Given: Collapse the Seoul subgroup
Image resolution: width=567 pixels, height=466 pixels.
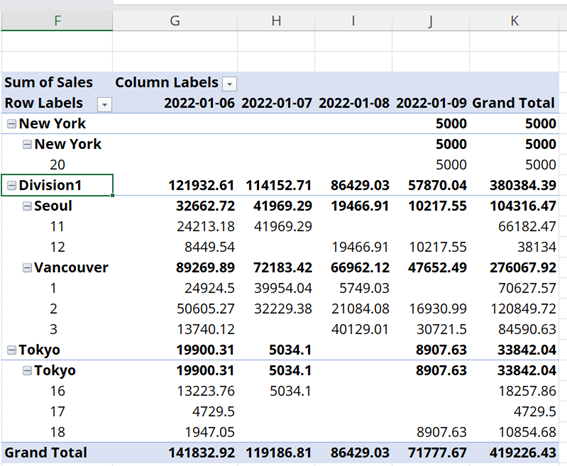Looking at the screenshot, I should point(27,206).
